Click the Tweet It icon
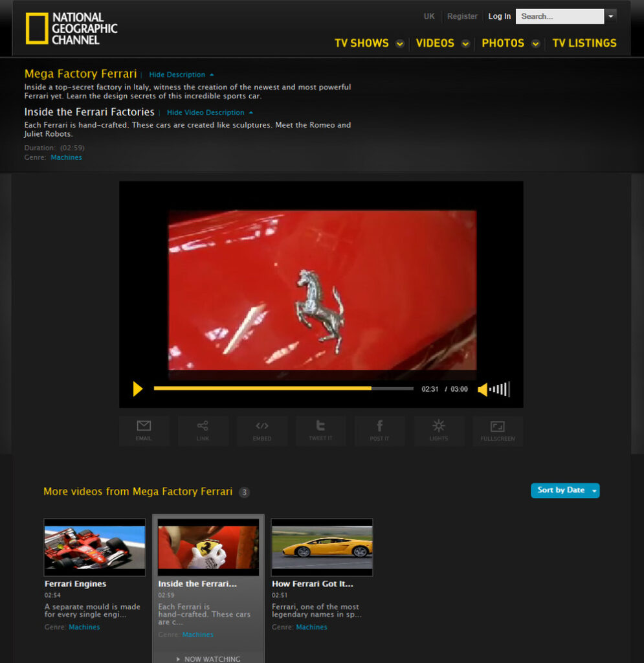The height and width of the screenshot is (663, 644). [x=320, y=431]
